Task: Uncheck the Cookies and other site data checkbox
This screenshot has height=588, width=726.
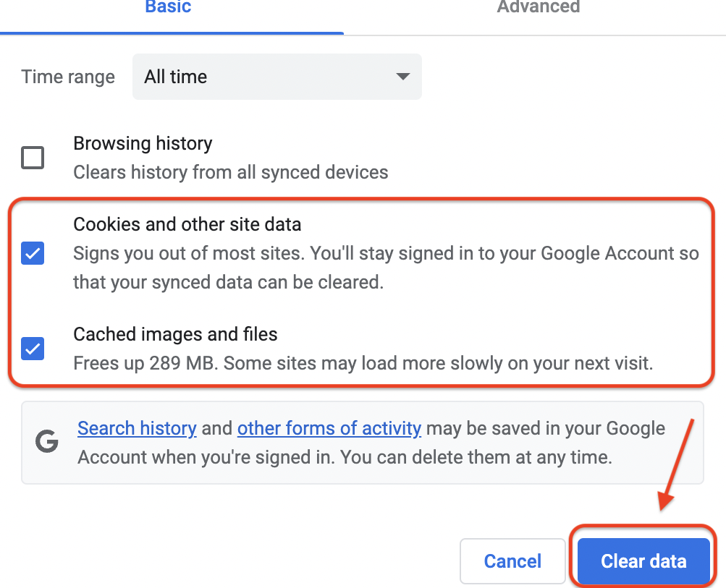Action: click(33, 253)
